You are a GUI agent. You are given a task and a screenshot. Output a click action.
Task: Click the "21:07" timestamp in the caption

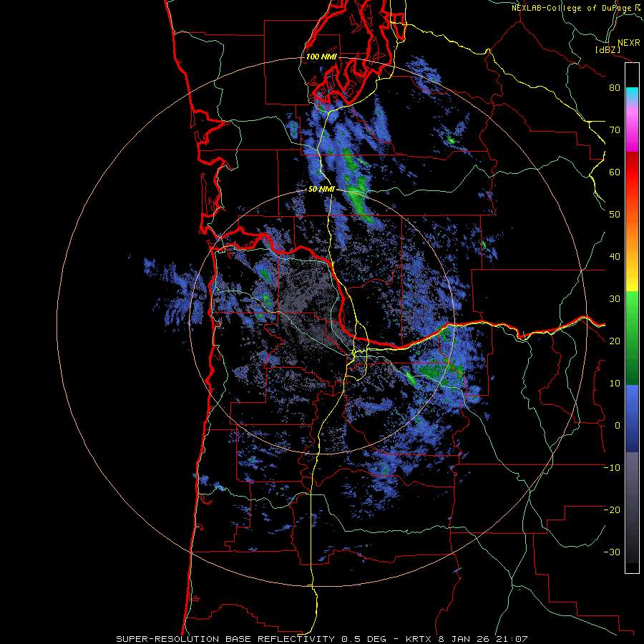512,639
